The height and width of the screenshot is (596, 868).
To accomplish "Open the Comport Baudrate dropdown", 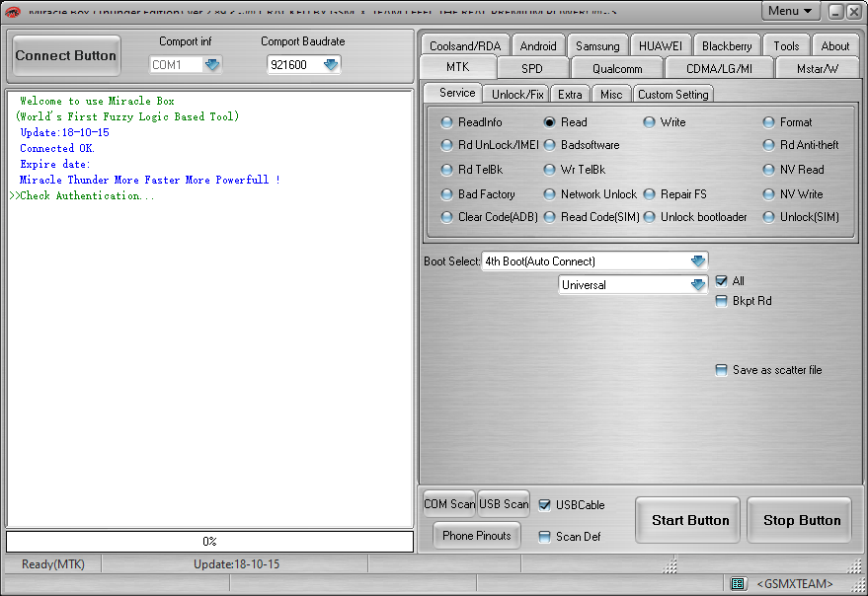I will coord(331,65).
